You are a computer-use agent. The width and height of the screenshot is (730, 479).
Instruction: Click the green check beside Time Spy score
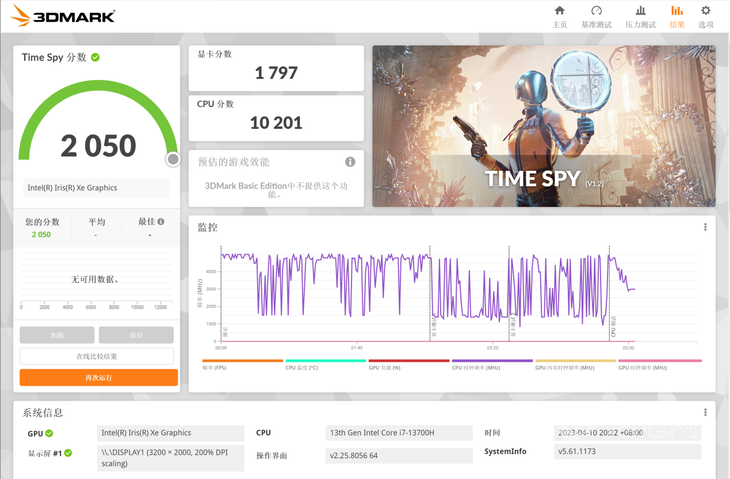click(95, 57)
